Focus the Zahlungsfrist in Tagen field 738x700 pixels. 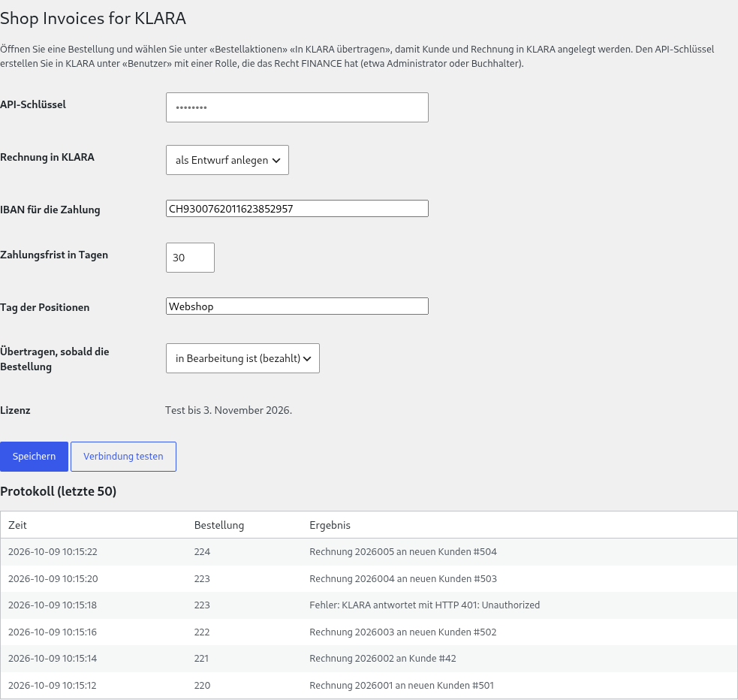click(190, 258)
